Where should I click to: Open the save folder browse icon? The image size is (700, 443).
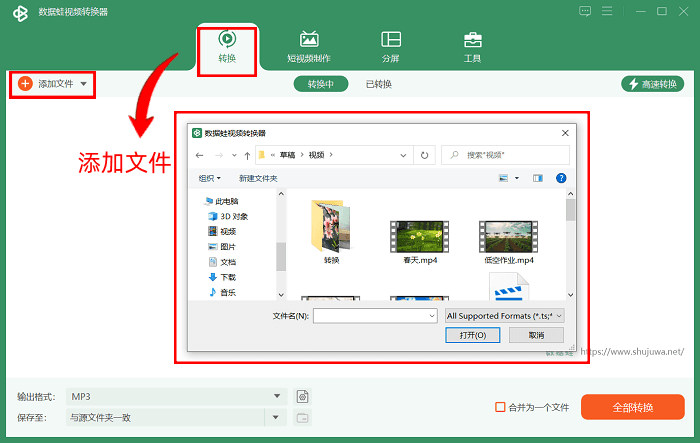coord(303,418)
